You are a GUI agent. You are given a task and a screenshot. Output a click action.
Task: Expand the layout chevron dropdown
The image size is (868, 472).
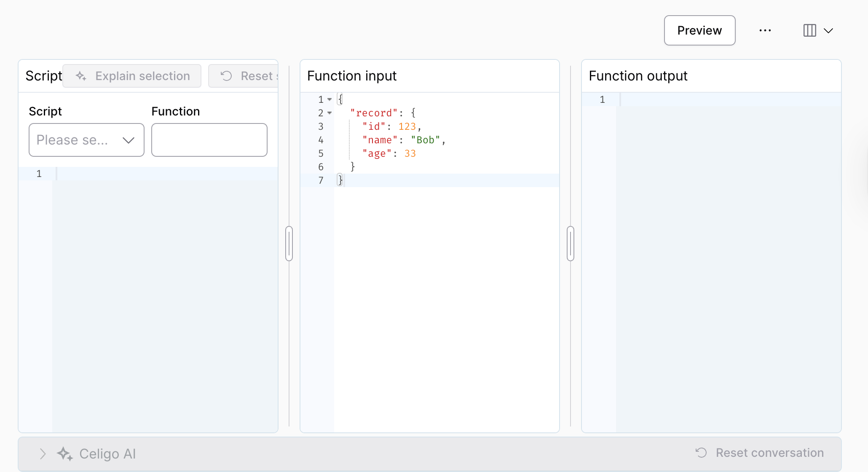pyautogui.click(x=828, y=31)
